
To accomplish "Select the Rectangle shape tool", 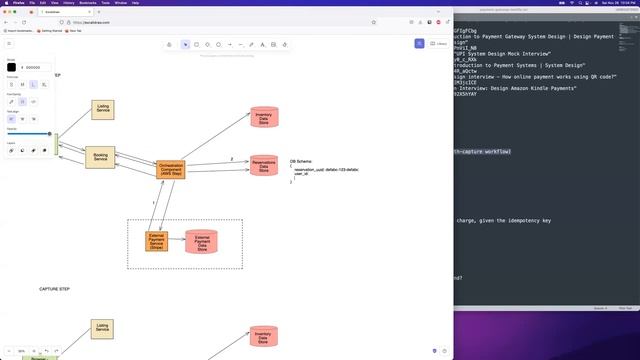I will (196, 44).
